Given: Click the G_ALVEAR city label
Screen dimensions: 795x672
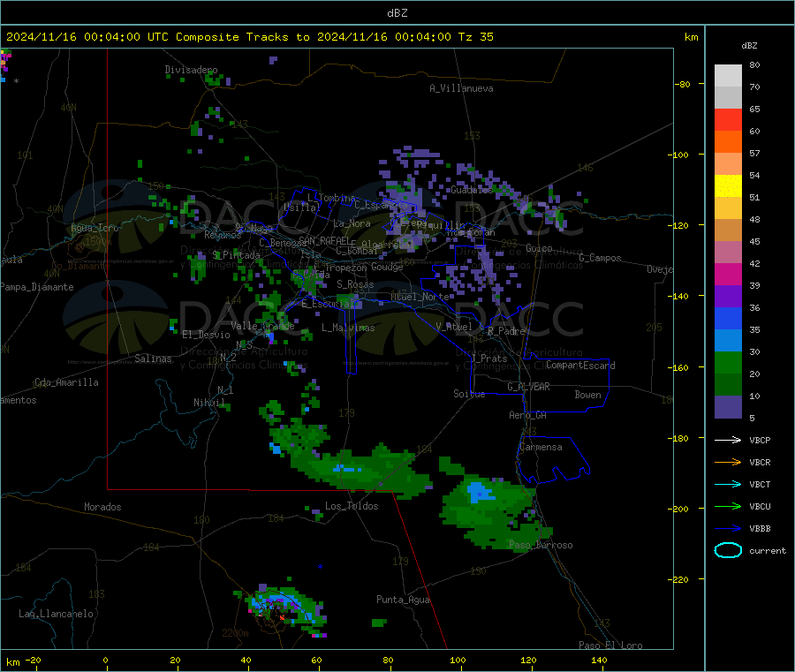Looking at the screenshot, I should [528, 387].
